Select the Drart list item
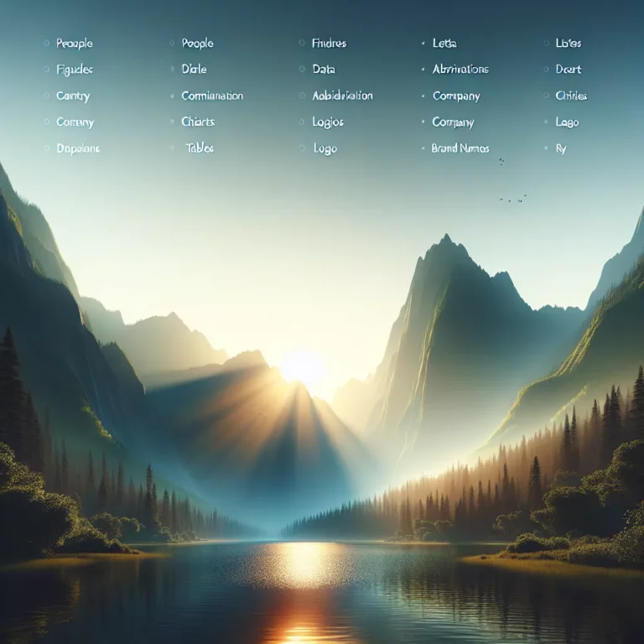Screen dimensions: 644x644 (x=568, y=70)
